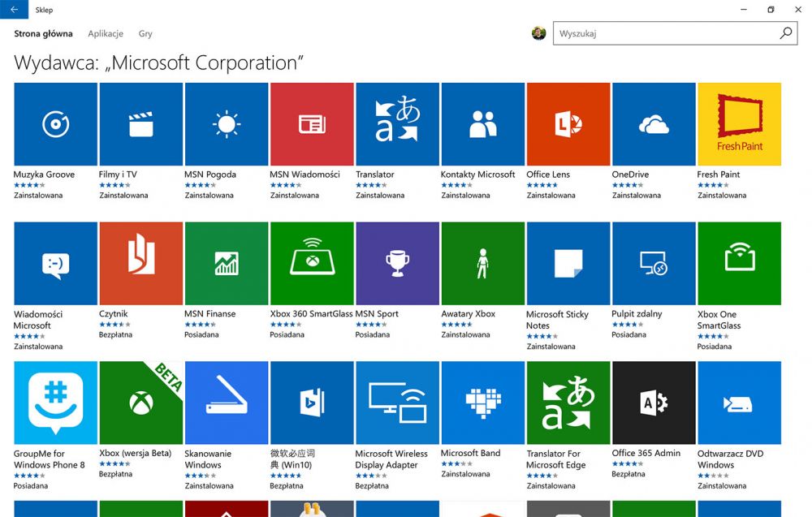The height and width of the screenshot is (517, 812).
Task: Click "Posiadana" under Pulpit zdalny
Action: coord(628,335)
